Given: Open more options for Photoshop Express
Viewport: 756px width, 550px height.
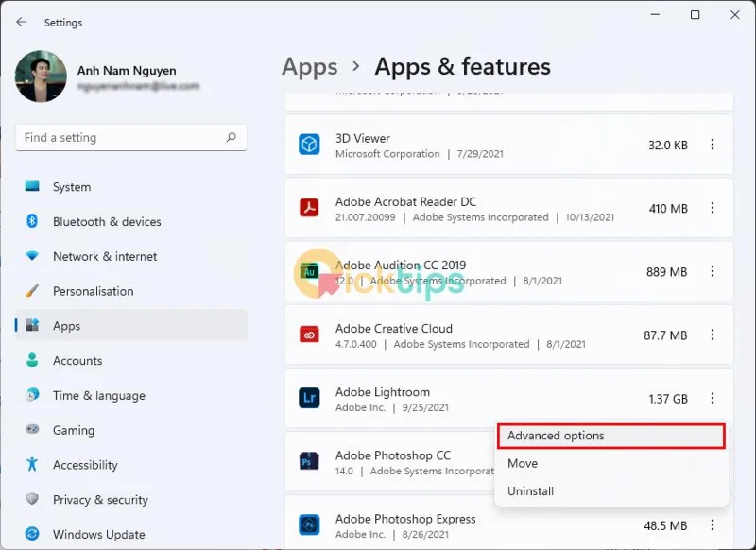Looking at the screenshot, I should click(713, 524).
